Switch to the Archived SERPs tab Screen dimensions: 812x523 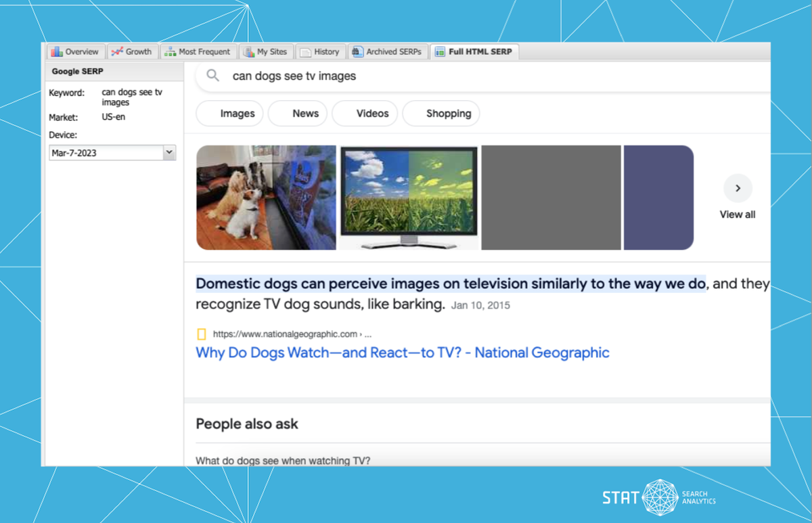pos(388,51)
